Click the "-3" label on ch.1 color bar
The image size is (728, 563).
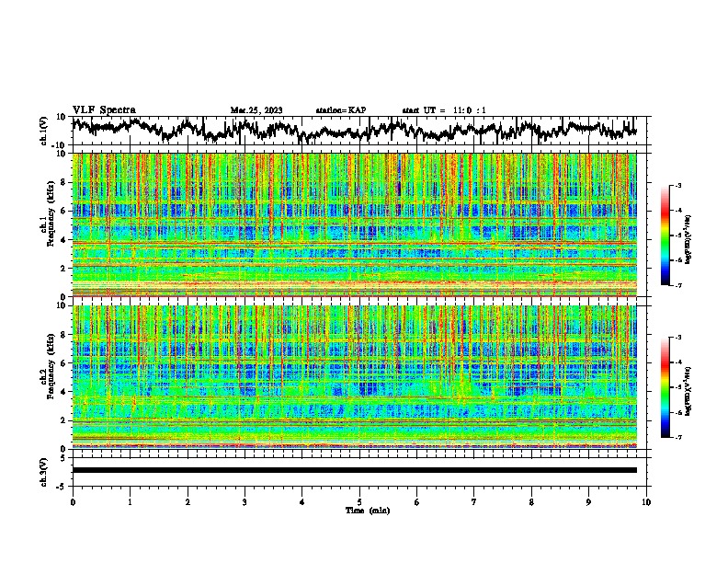pyautogui.click(x=678, y=186)
